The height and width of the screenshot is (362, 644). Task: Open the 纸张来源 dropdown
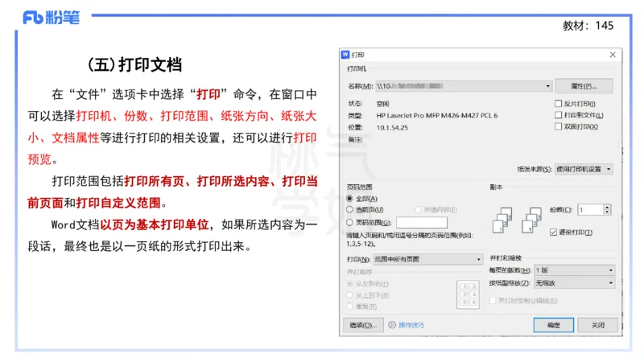coord(584,169)
